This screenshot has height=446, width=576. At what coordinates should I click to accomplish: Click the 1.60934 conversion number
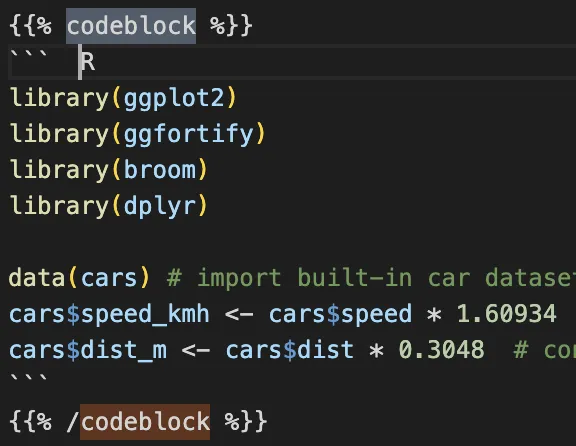coord(506,314)
